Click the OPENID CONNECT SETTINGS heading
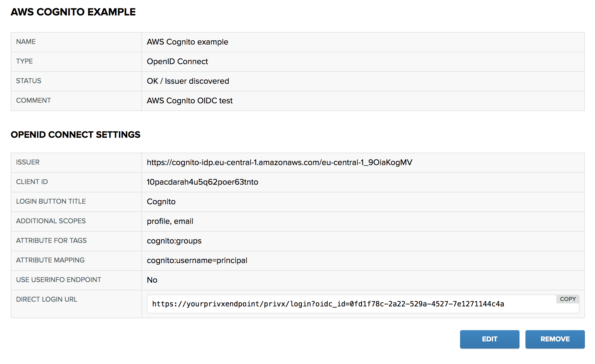595x364 pixels. tap(75, 134)
